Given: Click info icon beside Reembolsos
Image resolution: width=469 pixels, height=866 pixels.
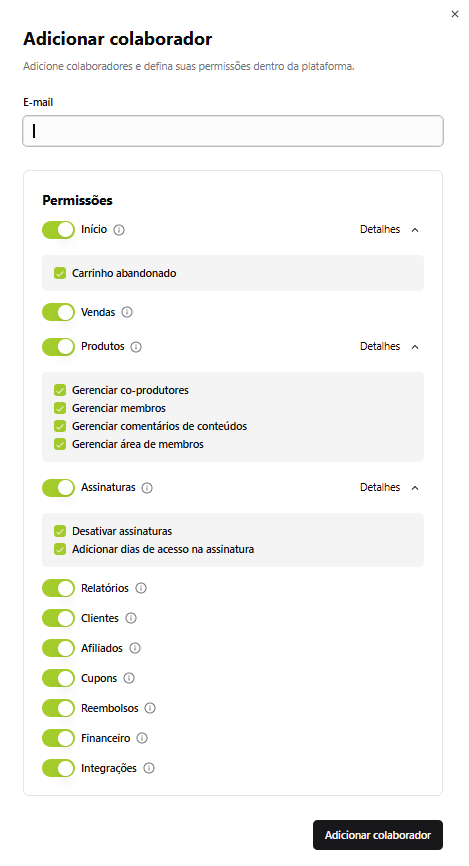Looking at the screenshot, I should point(150,708).
